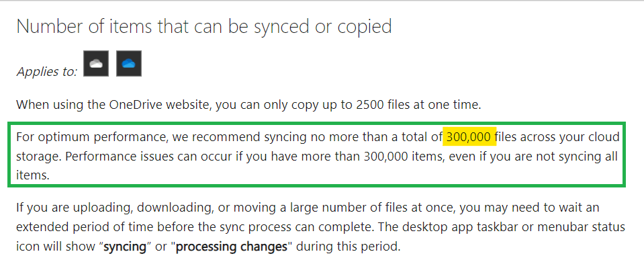
Task: Click the blue cloud OneDrive business icon
Action: coord(129,63)
